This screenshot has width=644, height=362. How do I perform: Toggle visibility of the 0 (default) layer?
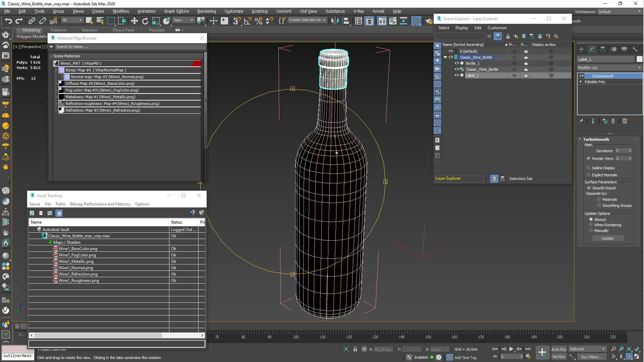click(451, 51)
